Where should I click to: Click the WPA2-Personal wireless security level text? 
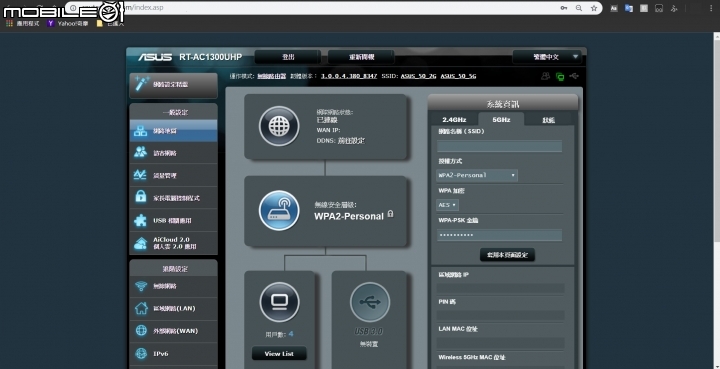[349, 217]
